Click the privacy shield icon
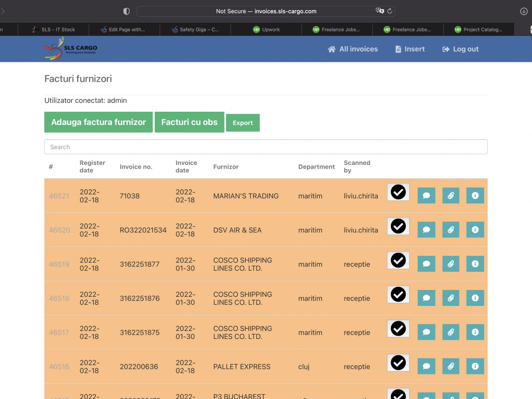Image resolution: width=532 pixels, height=399 pixels. click(x=126, y=11)
